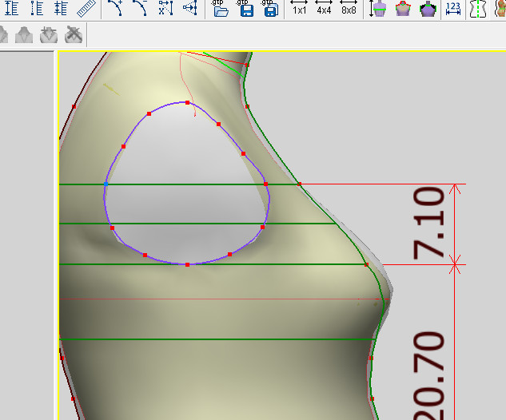Set the grid size to 1x1

tap(299, 9)
